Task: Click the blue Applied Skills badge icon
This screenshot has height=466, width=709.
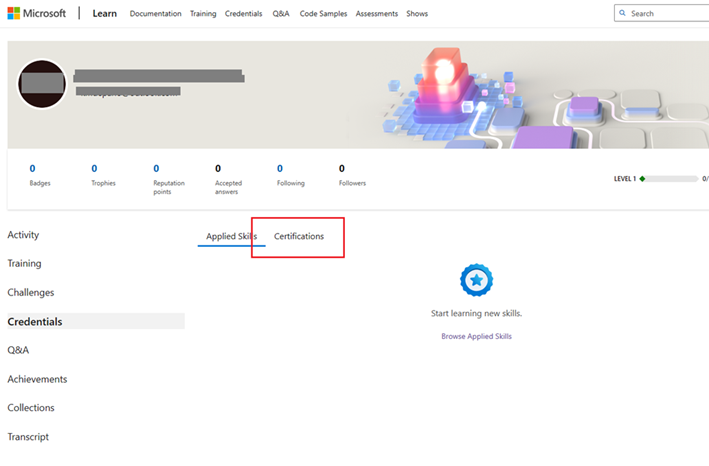Action: click(x=476, y=279)
